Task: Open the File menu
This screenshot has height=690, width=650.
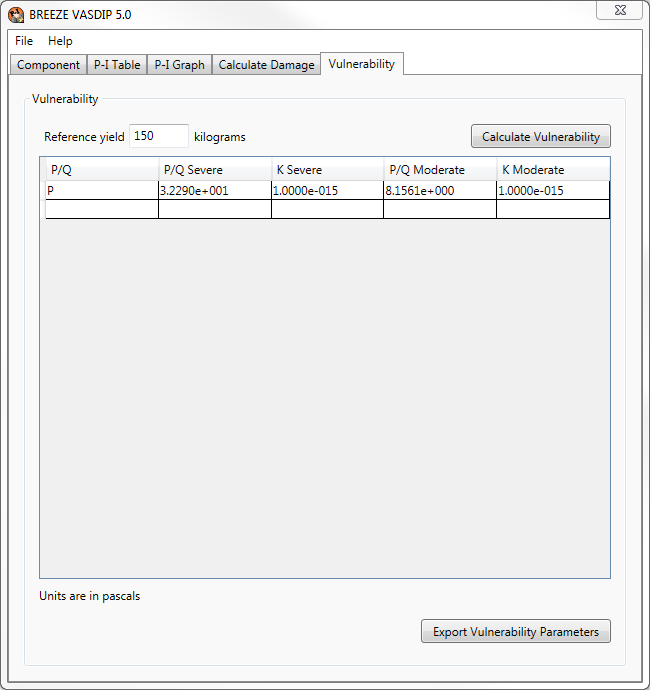Action: (24, 41)
